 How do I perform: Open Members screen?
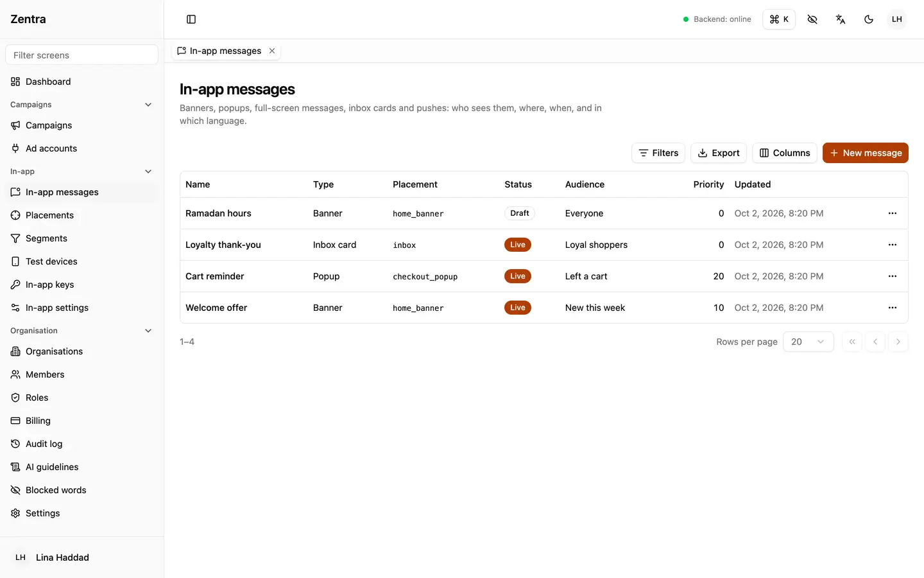click(82, 374)
